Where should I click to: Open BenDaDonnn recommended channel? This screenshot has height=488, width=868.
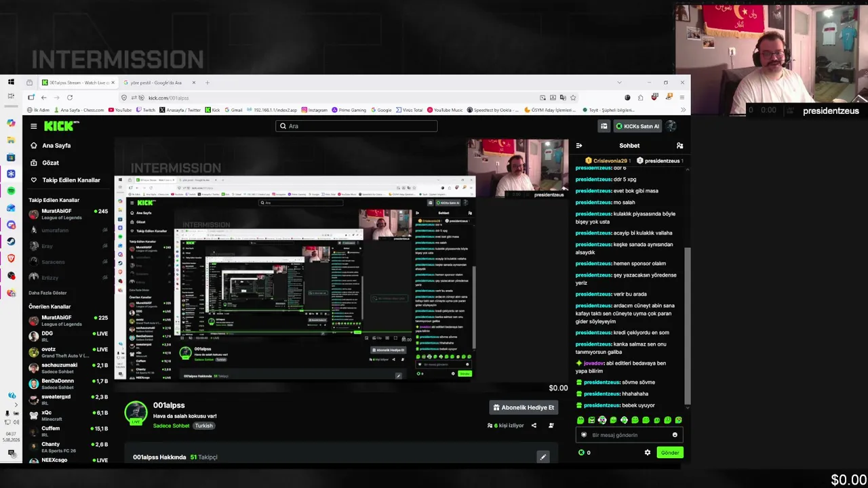pyautogui.click(x=68, y=384)
